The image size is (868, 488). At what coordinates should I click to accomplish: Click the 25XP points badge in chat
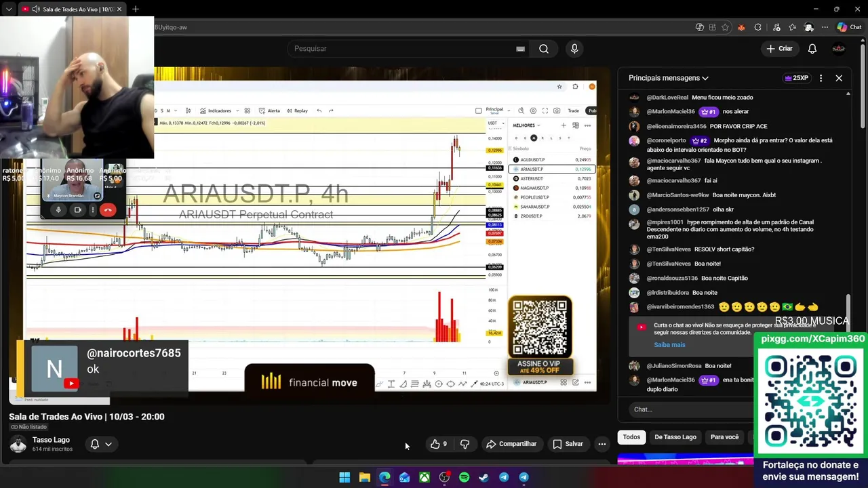tap(796, 78)
